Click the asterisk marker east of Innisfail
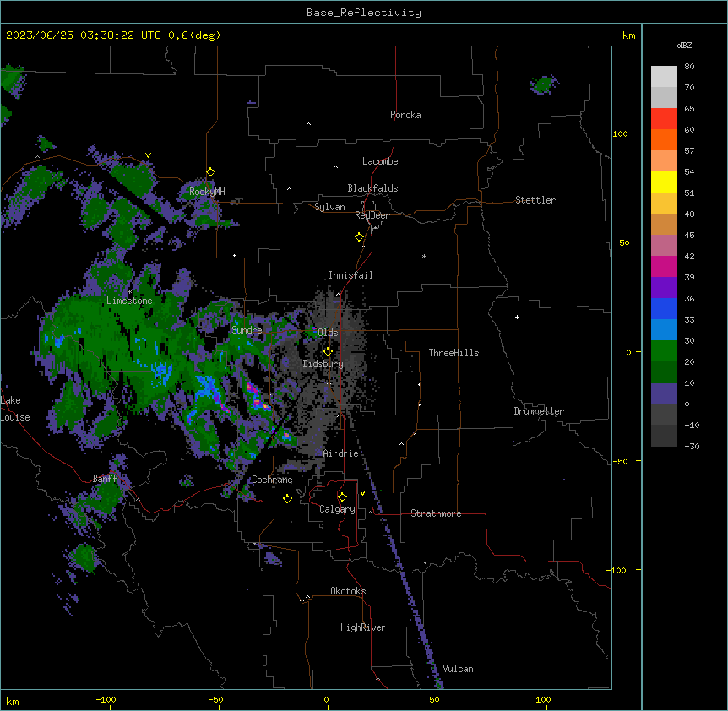The image size is (728, 711). coord(424,256)
